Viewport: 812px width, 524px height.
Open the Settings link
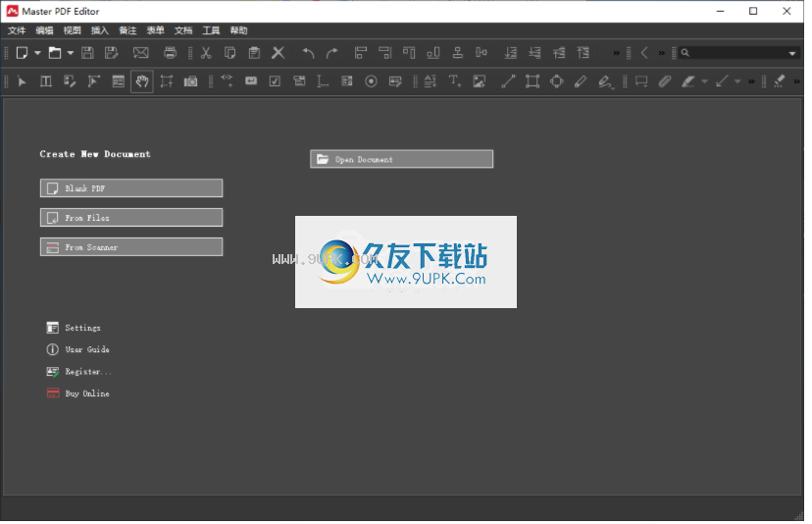[74, 328]
